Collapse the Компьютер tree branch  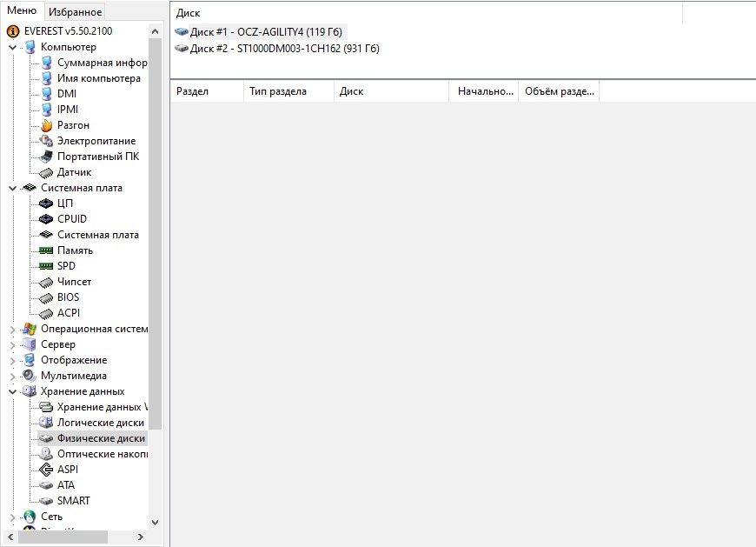pos(12,47)
